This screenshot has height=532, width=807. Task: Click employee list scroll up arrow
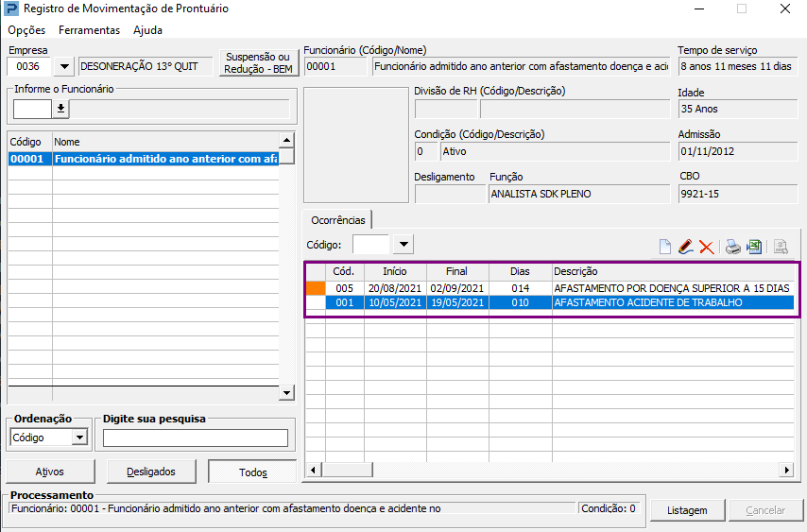pyautogui.click(x=286, y=141)
